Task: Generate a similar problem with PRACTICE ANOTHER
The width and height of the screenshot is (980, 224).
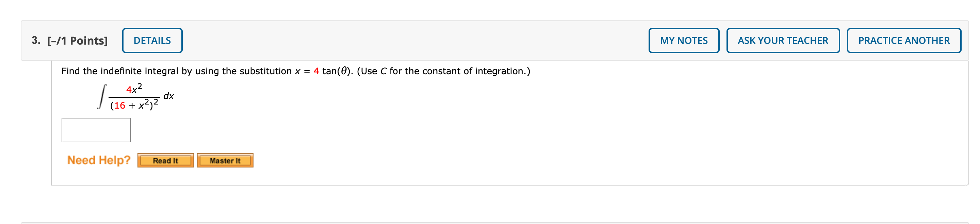Action: point(903,40)
